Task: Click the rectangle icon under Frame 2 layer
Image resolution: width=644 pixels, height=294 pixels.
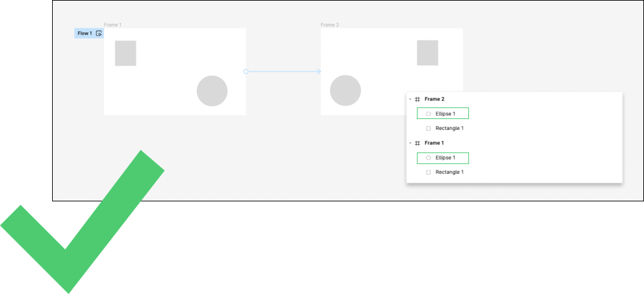Action: [x=428, y=129]
